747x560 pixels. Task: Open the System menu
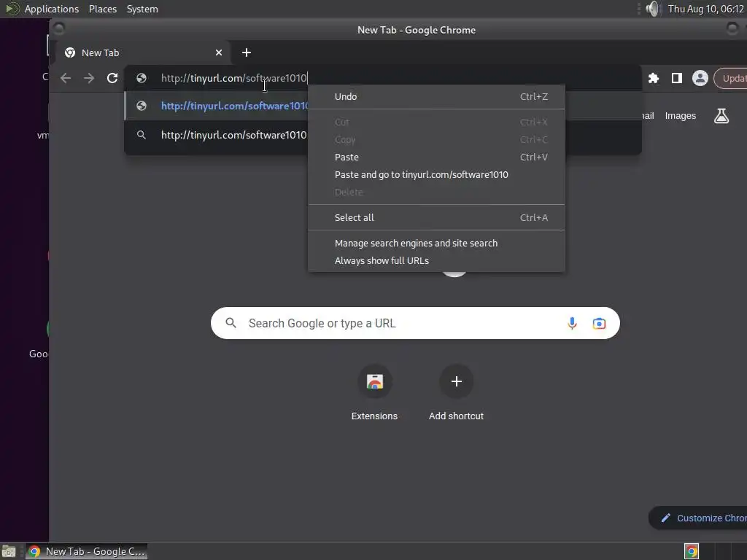click(142, 9)
